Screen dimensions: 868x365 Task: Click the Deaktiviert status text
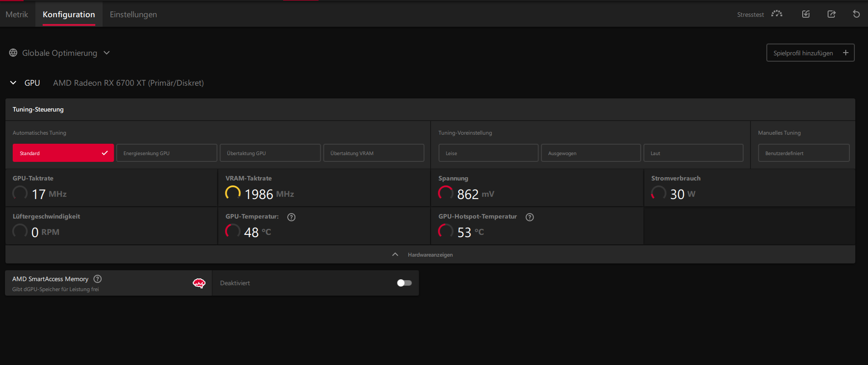point(235,283)
